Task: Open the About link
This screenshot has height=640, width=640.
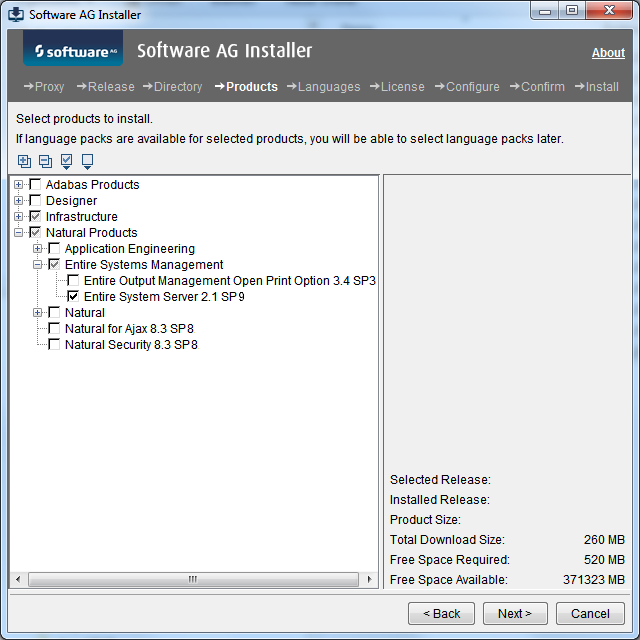Action: [x=608, y=53]
